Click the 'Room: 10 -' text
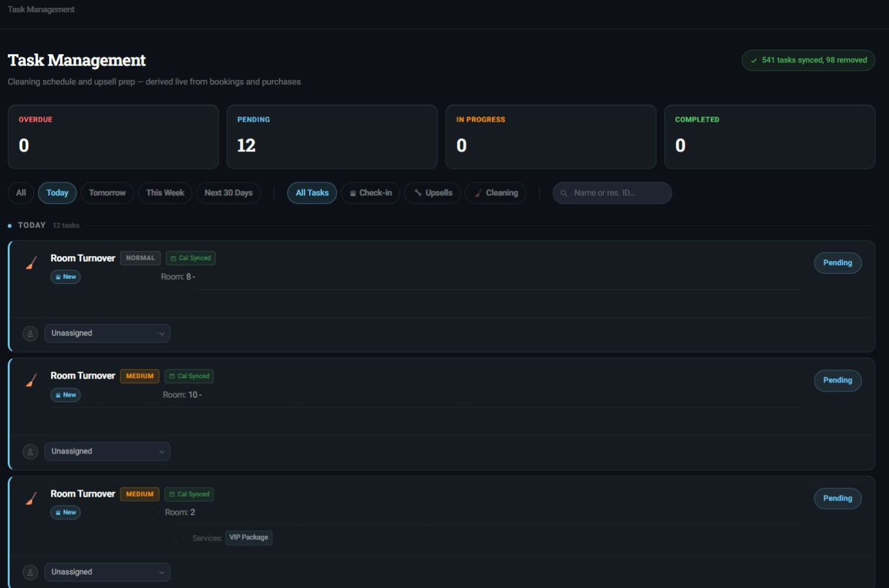The height and width of the screenshot is (588, 889). pyautogui.click(x=182, y=395)
